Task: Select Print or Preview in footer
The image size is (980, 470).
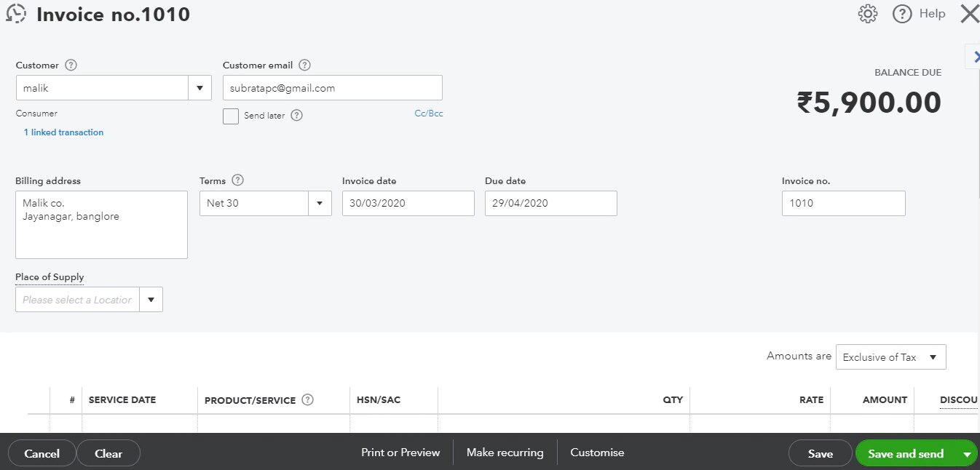Action: 400,453
